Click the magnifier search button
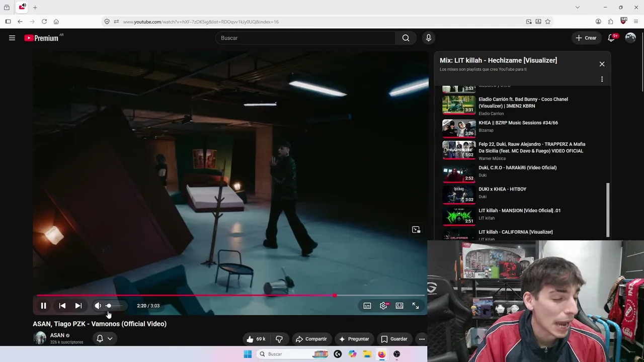The image size is (644, 362). click(x=406, y=38)
